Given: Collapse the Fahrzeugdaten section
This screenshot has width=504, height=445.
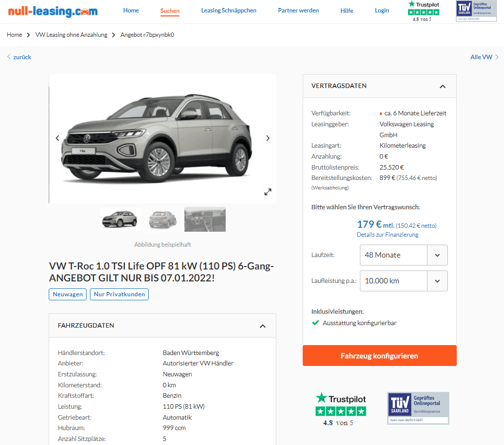Looking at the screenshot, I should coord(262,326).
